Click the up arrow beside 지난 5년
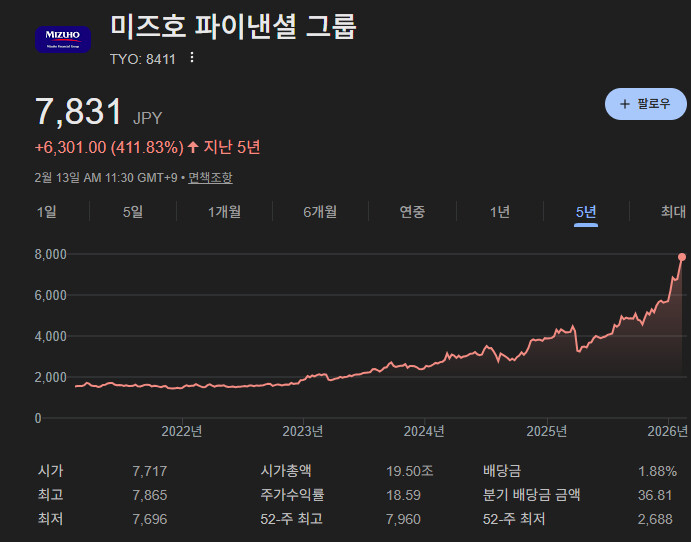The image size is (691, 542). pos(193,147)
